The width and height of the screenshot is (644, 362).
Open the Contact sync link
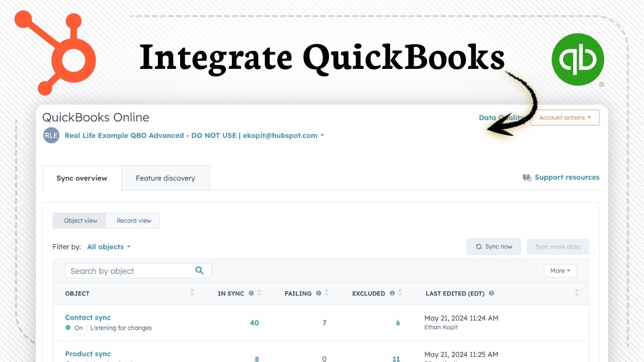point(88,317)
